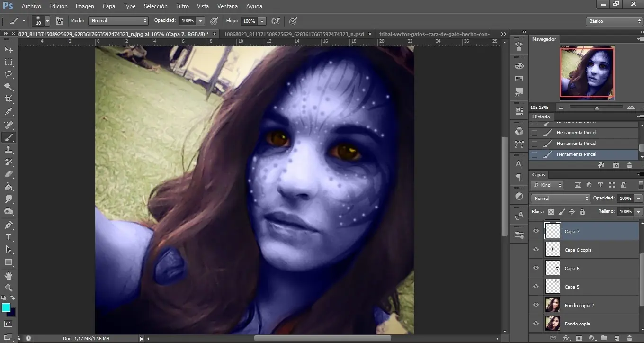This screenshot has width=644, height=343.
Task: Click the Navegador panel tab
Action: point(544,39)
